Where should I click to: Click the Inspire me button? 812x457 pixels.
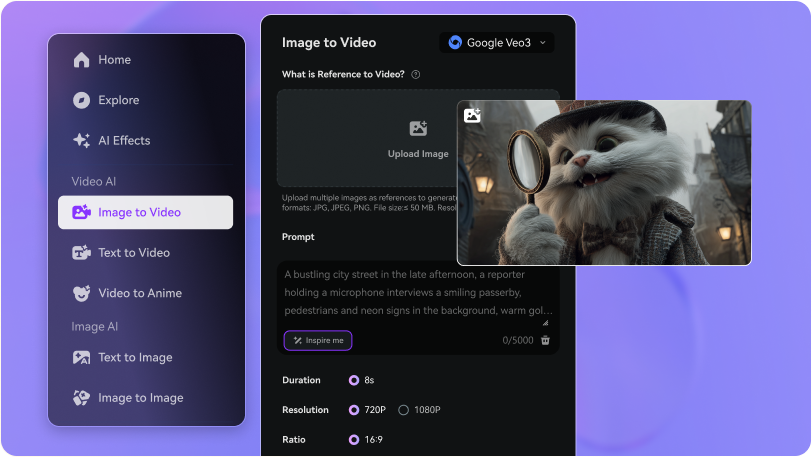point(318,340)
